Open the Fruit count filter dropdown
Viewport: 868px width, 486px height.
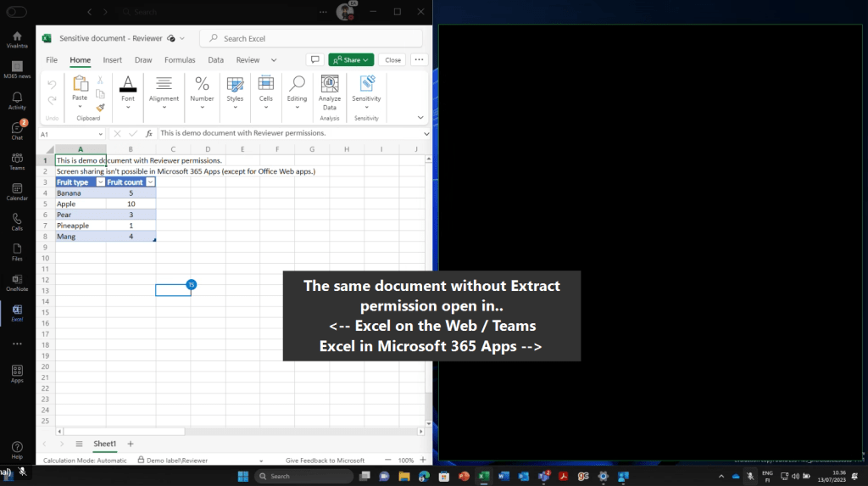click(150, 182)
